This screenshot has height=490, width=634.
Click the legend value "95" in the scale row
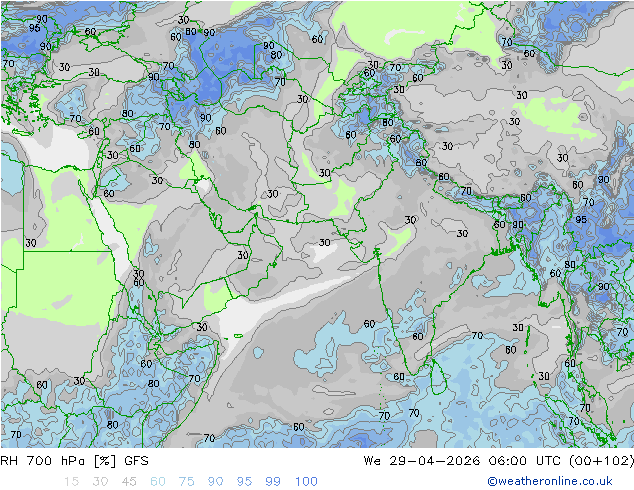coord(244,482)
